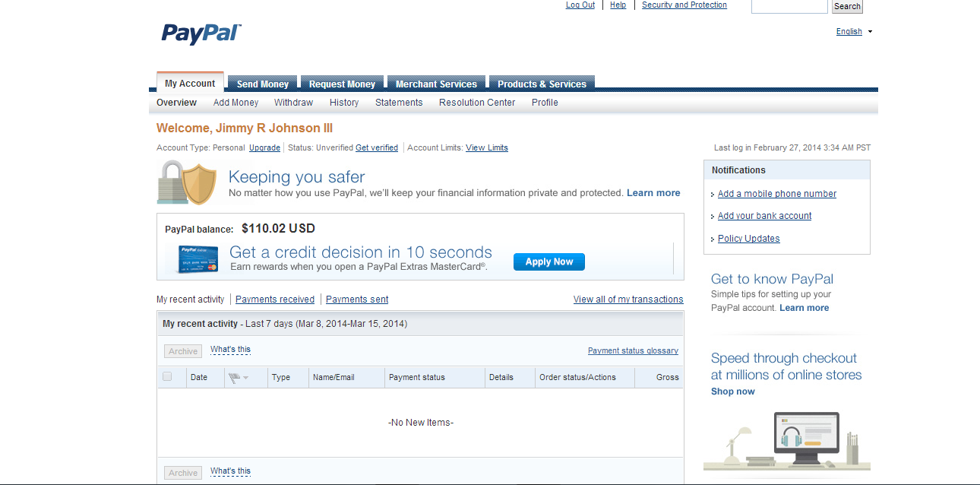The width and height of the screenshot is (980, 485).
Task: Click the bottom What's this link
Action: 230,471
